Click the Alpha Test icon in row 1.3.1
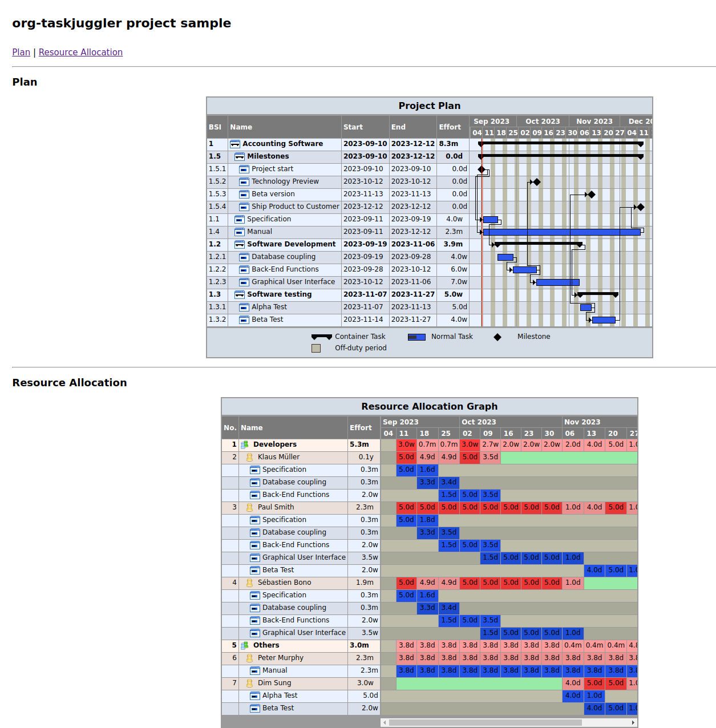 tap(244, 308)
